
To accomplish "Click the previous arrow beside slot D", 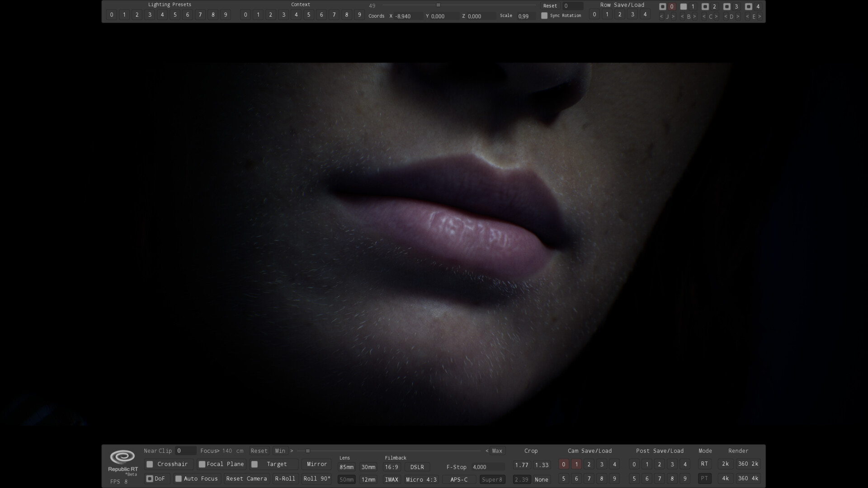I will [726, 15].
